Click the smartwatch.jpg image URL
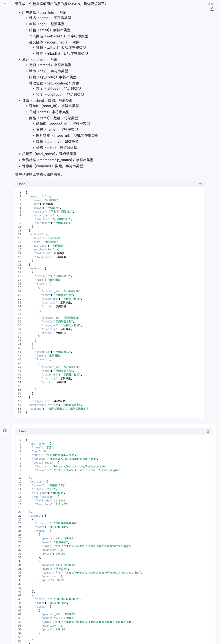 [x=96, y=546]
